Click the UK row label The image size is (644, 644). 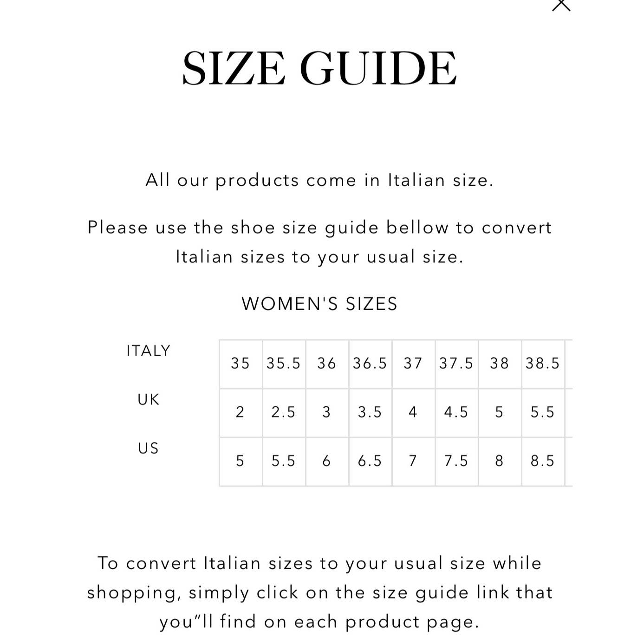(149, 400)
